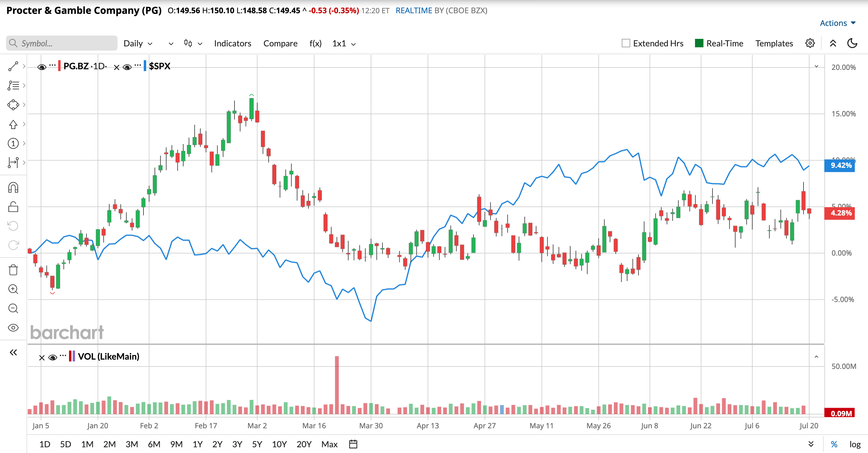Expand measurement tool options chevron
This screenshot has height=453, width=868.
click(x=24, y=163)
